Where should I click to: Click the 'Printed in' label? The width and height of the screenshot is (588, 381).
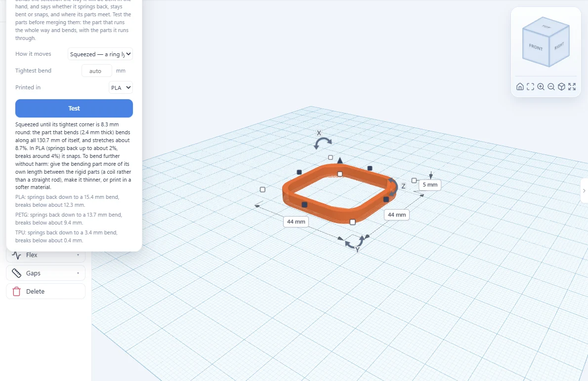28,87
